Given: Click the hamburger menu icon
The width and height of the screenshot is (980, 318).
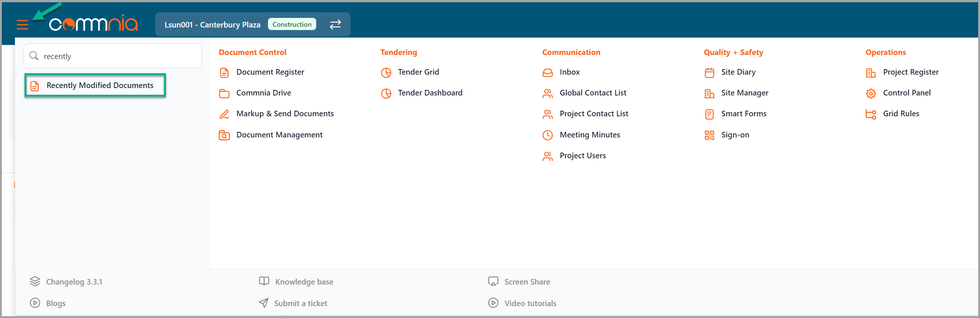Looking at the screenshot, I should point(22,25).
